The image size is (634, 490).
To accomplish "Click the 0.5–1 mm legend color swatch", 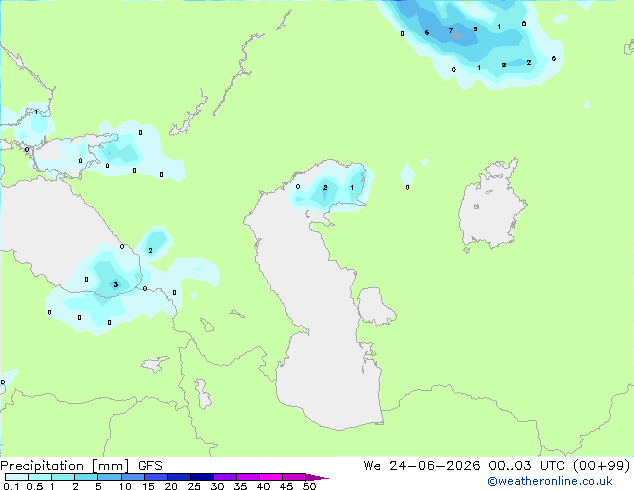I will coord(40,477).
